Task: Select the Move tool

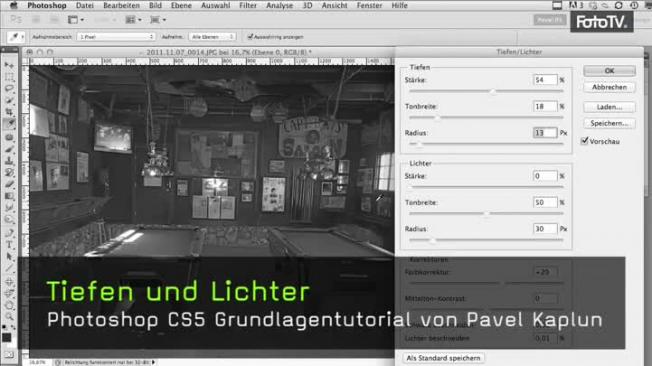Action: pos(9,65)
